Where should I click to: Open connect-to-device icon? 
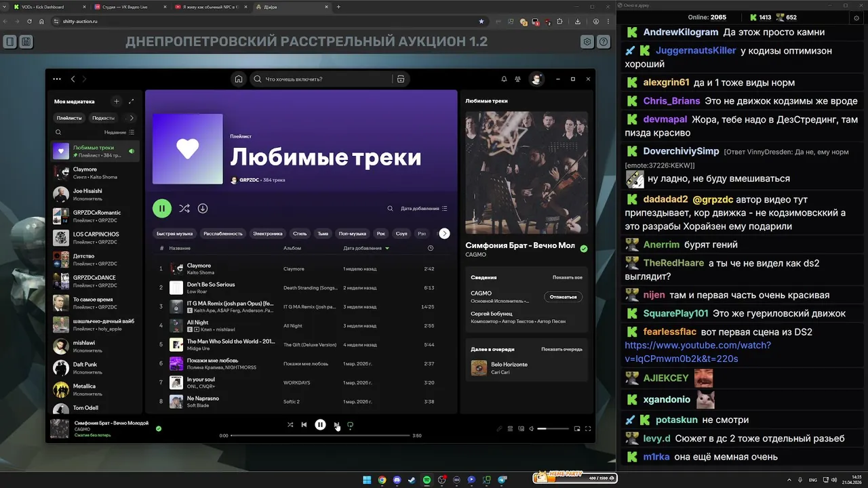[x=521, y=428]
